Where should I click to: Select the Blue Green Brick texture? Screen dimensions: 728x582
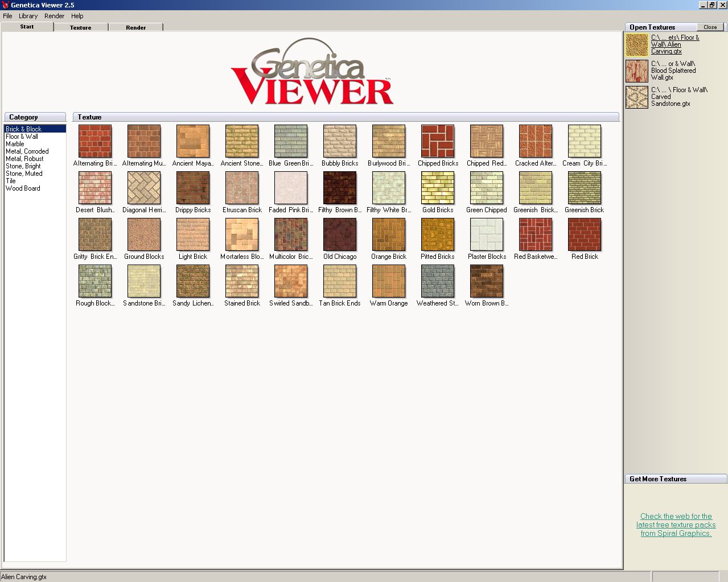291,141
